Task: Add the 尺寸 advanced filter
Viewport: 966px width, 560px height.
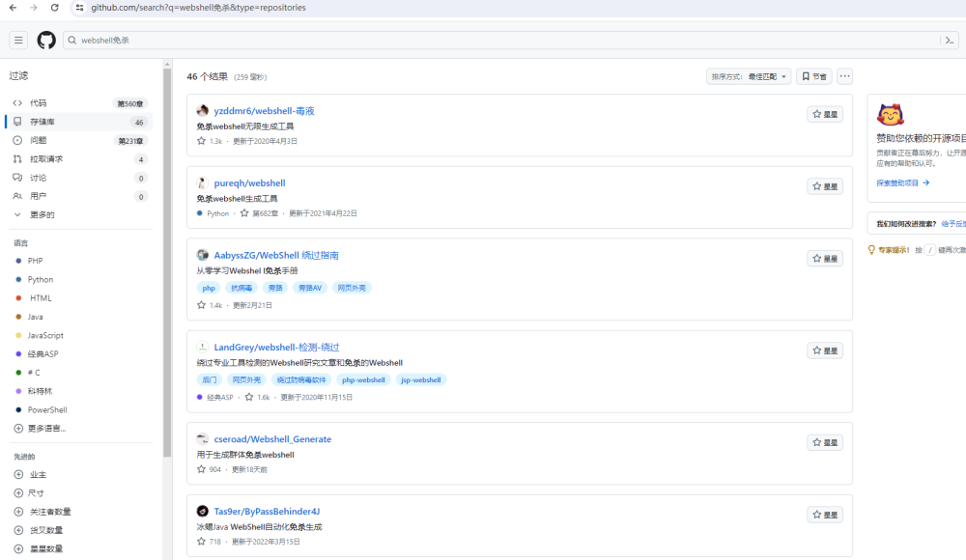Action: click(x=29, y=493)
